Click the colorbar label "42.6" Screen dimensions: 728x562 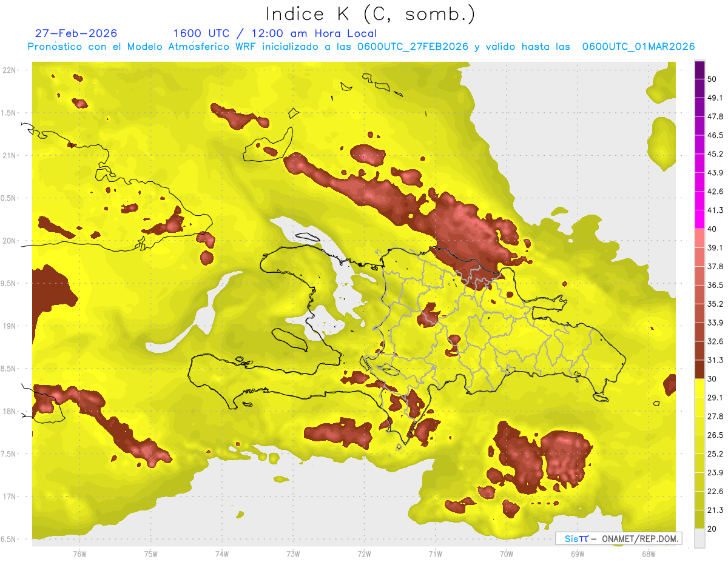pyautogui.click(x=715, y=192)
